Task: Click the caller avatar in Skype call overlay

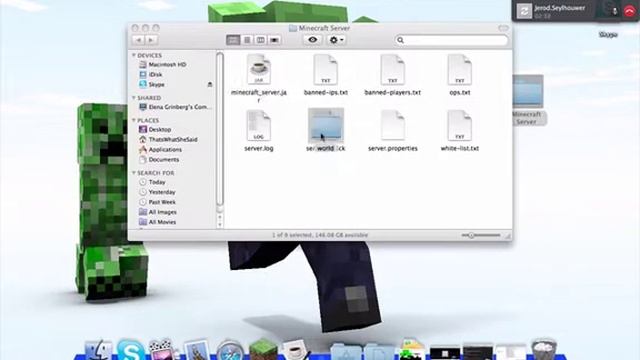Action: point(524,11)
